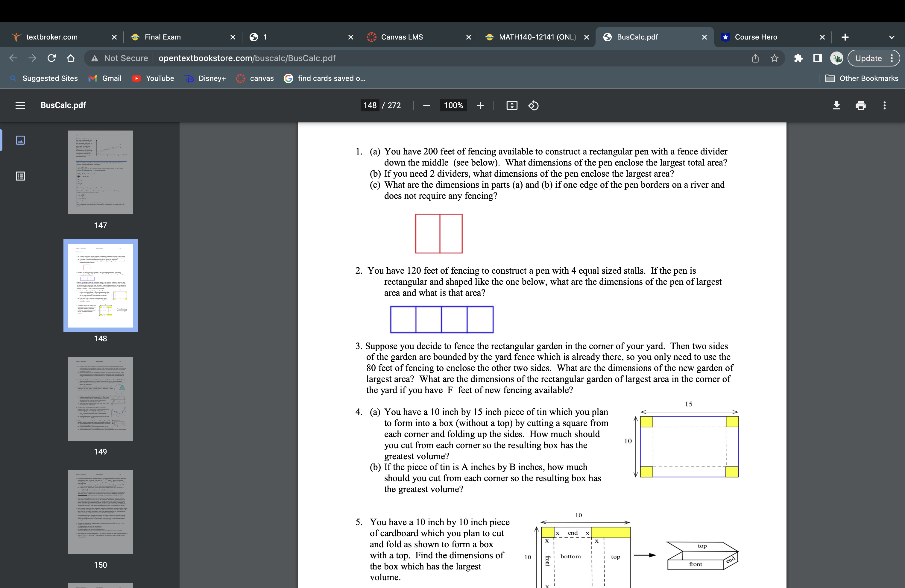The height and width of the screenshot is (588, 905).
Task: Click the zoom in plus icon
Action: click(480, 105)
